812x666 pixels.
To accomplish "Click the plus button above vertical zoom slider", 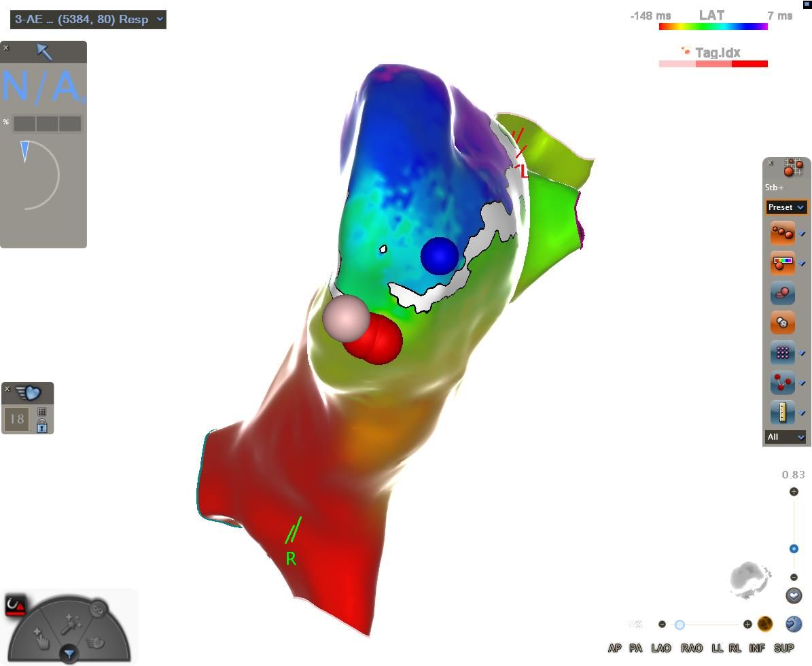I will (794, 491).
